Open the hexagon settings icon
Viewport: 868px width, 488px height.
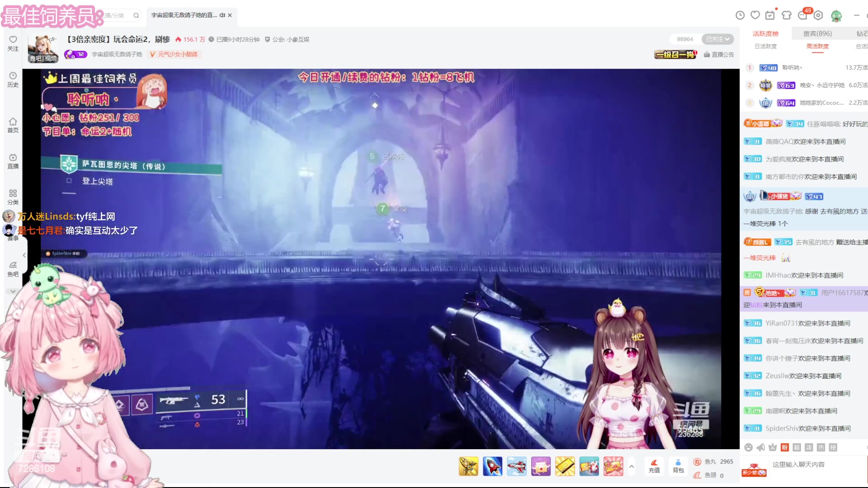(818, 15)
